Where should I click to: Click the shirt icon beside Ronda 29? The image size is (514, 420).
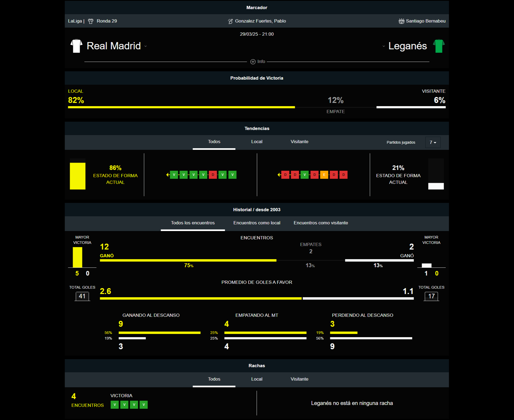91,21
